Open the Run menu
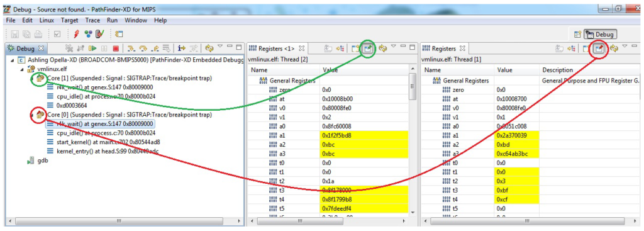Image resolution: width=644 pixels, height=231 pixels. (x=112, y=20)
